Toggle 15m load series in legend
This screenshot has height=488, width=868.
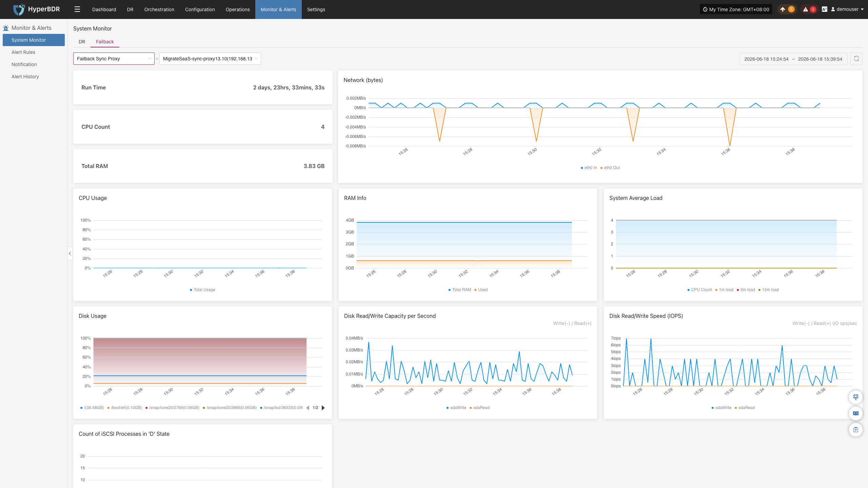pyautogui.click(x=769, y=290)
